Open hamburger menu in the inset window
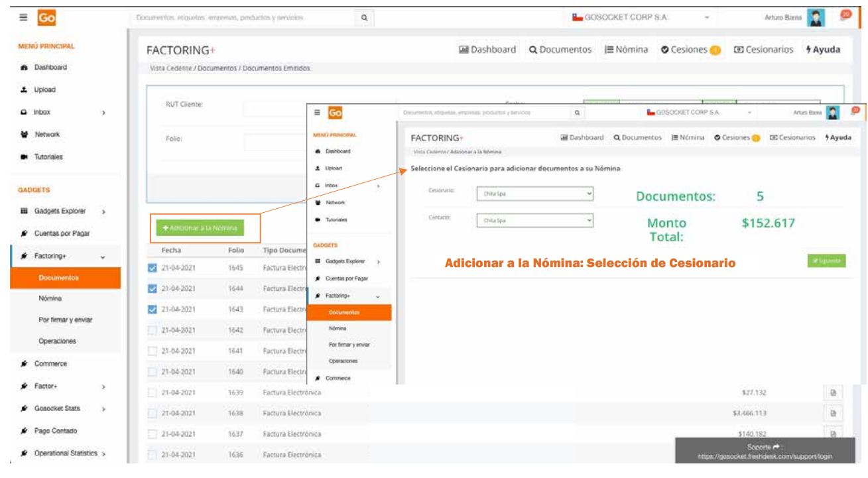 [318, 113]
